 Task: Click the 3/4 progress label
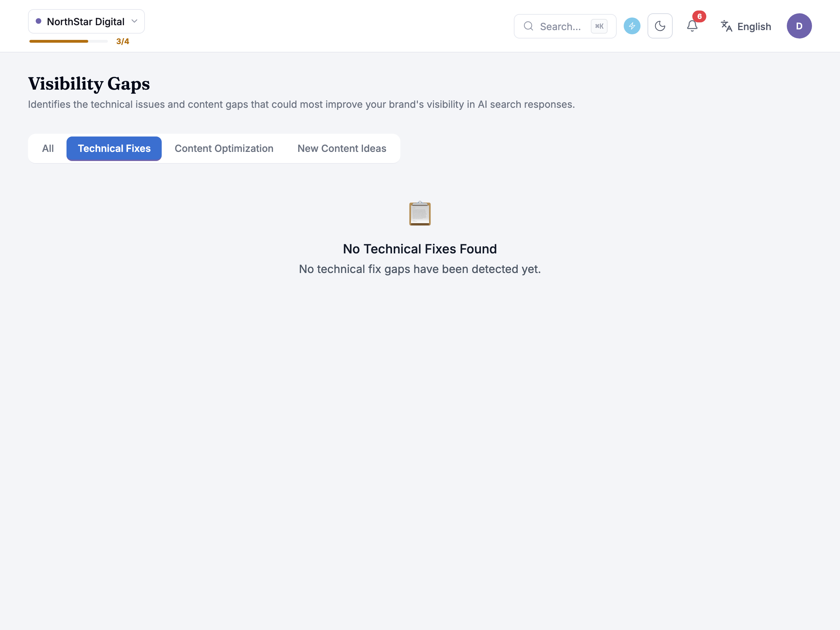click(122, 41)
